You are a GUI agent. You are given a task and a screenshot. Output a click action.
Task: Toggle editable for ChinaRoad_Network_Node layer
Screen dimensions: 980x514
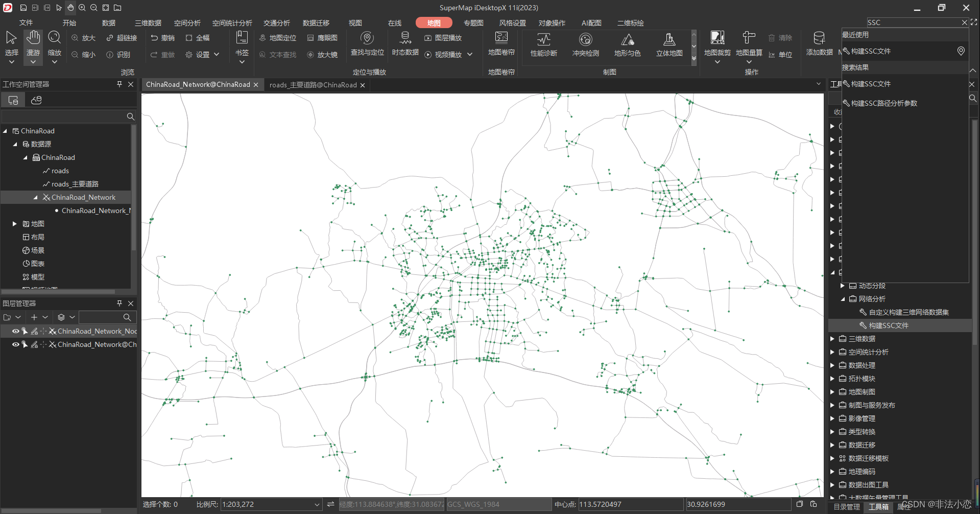34,331
